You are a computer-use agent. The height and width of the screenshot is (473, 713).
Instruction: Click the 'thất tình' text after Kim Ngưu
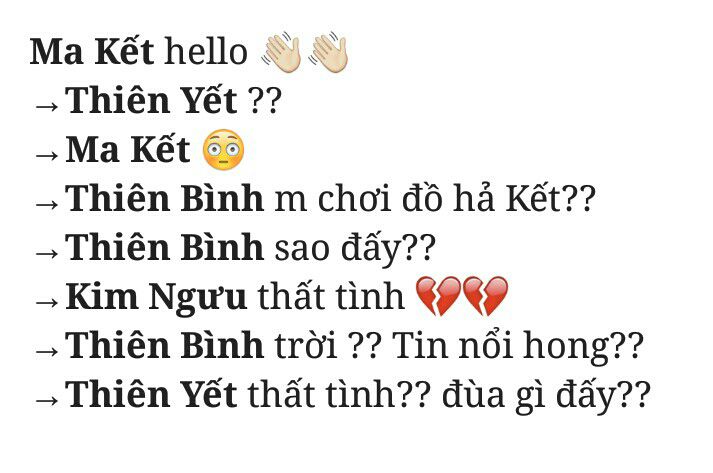[x=331, y=296]
